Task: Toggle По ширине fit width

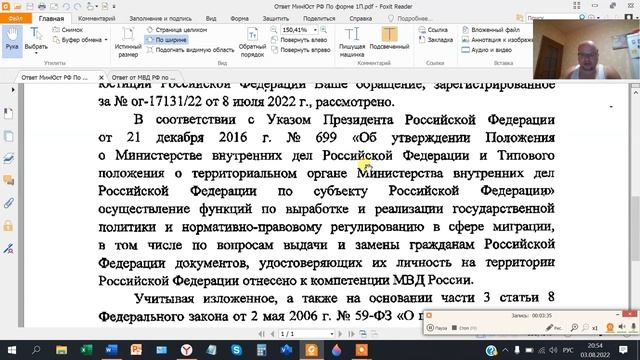Action: pos(167,40)
